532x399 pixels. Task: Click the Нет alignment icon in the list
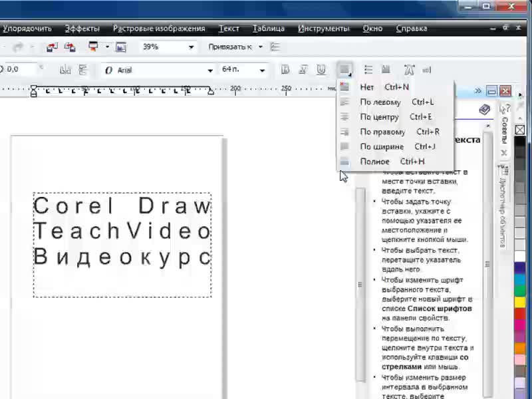click(344, 87)
